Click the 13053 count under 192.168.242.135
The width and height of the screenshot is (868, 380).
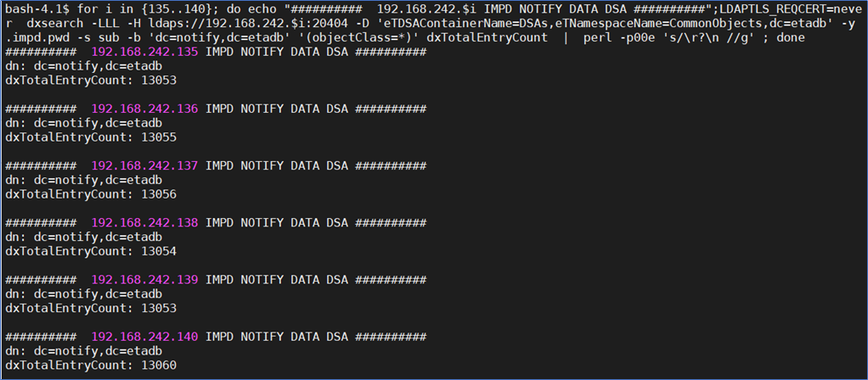tap(159, 81)
